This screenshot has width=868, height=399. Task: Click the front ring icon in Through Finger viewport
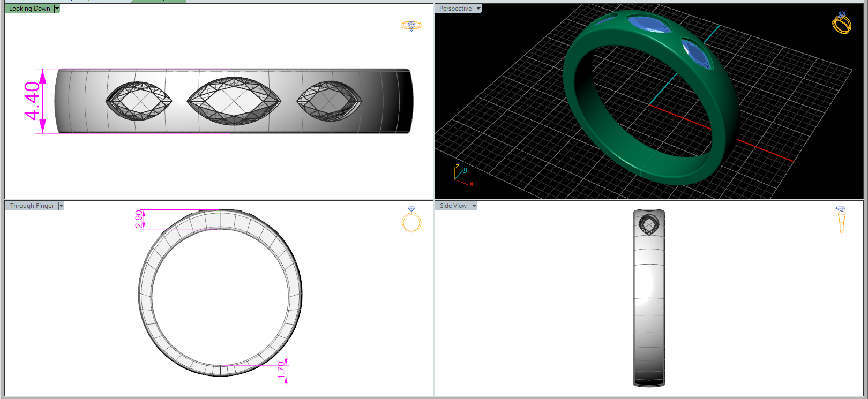411,220
